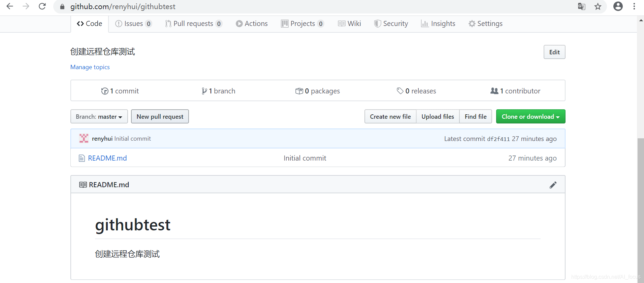This screenshot has height=283, width=644.
Task: Open the translate page icon
Action: [x=582, y=6]
